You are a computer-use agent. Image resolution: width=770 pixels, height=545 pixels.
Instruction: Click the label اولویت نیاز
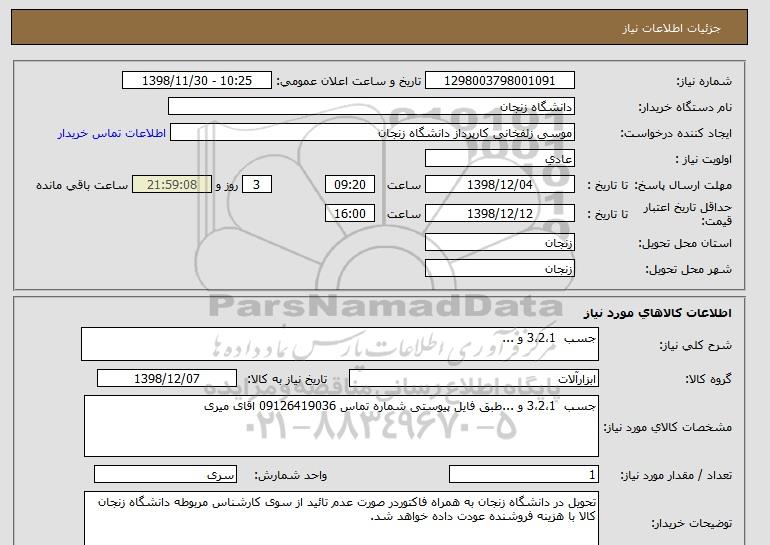pos(704,159)
